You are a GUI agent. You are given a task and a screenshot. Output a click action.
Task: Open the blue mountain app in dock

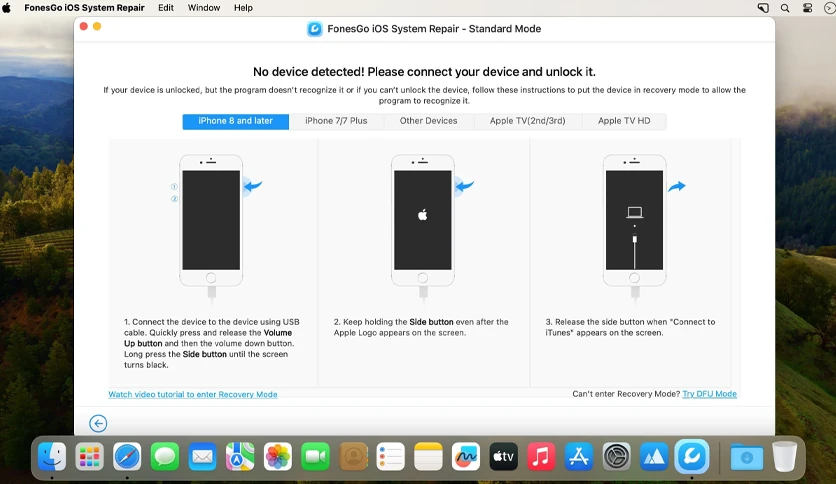pyautogui.click(x=654, y=457)
